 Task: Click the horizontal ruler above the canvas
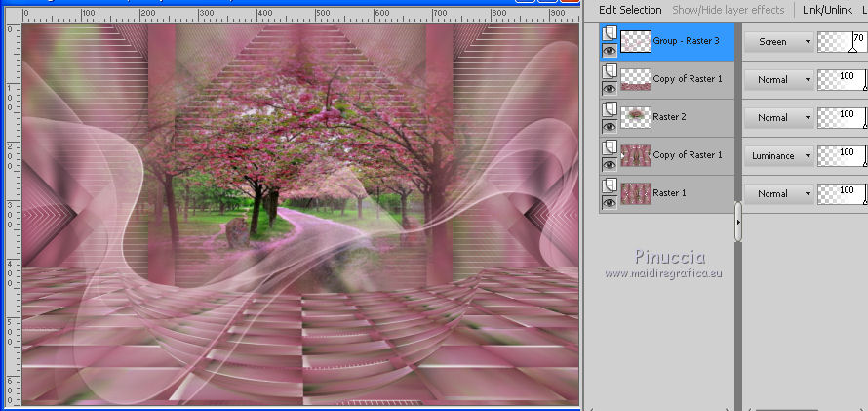pos(300,14)
